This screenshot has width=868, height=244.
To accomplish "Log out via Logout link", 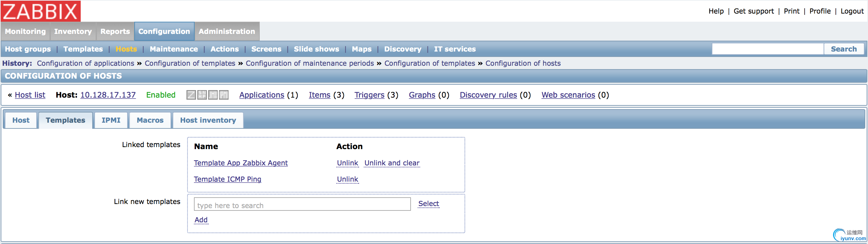I will click(852, 11).
